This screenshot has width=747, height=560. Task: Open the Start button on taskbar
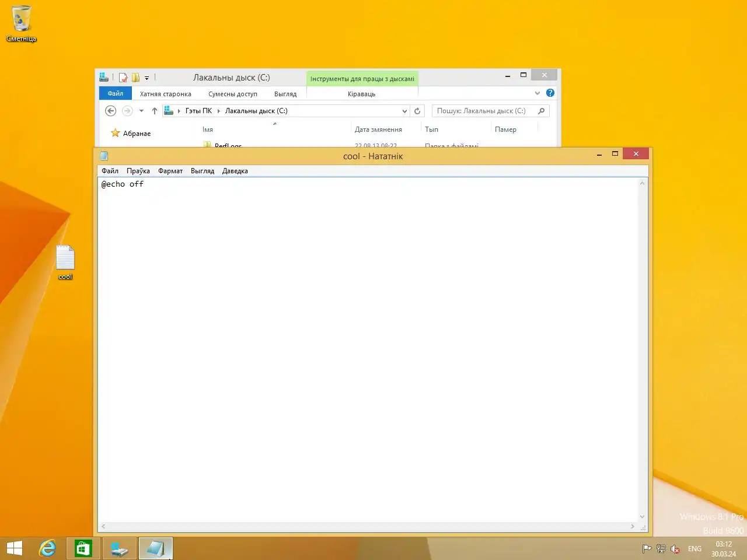tap(15, 548)
